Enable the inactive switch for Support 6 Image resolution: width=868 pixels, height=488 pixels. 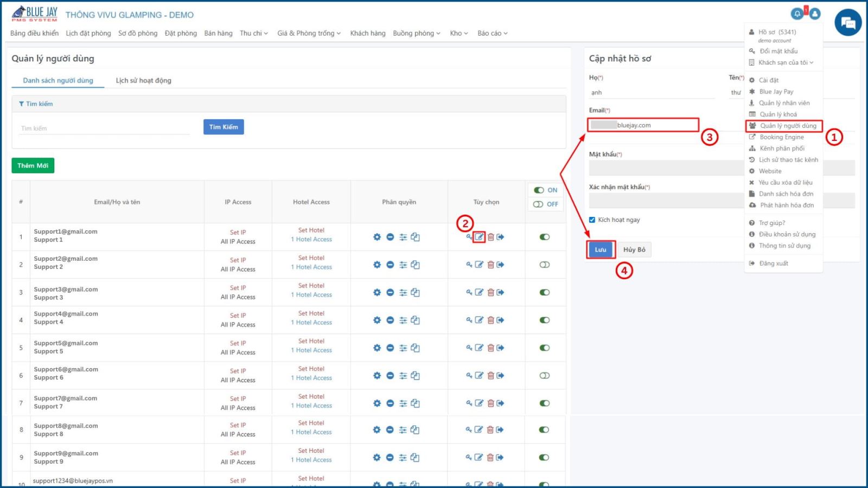545,375
